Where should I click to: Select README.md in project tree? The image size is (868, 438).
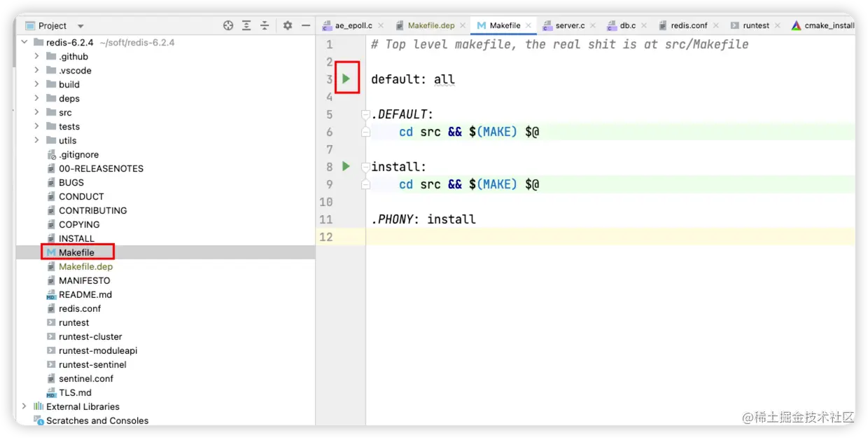point(85,294)
